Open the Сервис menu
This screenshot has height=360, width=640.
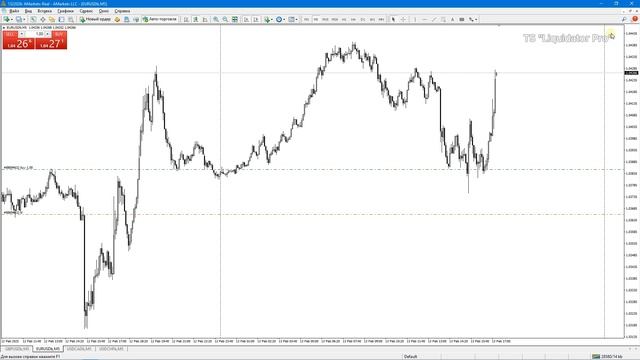click(x=86, y=11)
